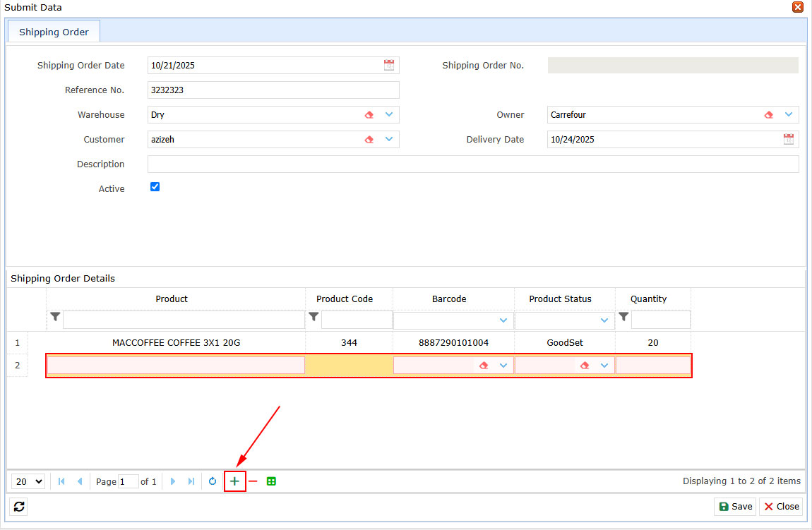Clear the Warehouse field with eraser icon
The width and height of the screenshot is (812, 530).
click(369, 115)
